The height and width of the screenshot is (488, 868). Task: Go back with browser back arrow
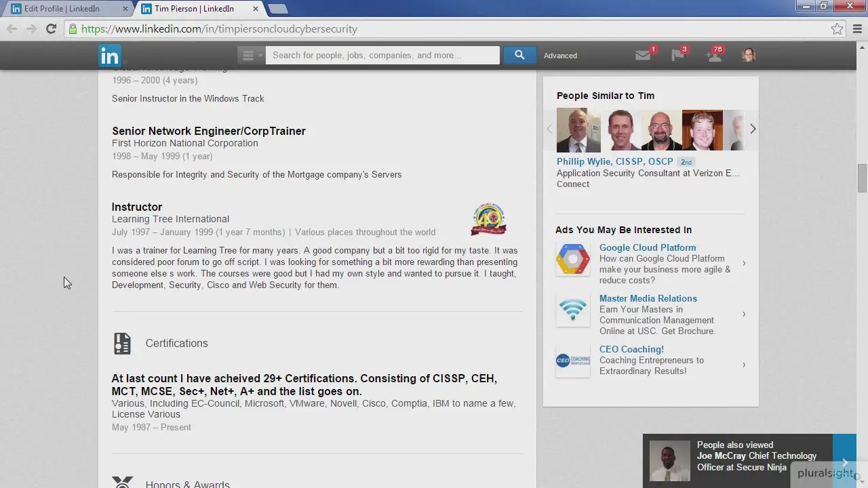point(12,28)
